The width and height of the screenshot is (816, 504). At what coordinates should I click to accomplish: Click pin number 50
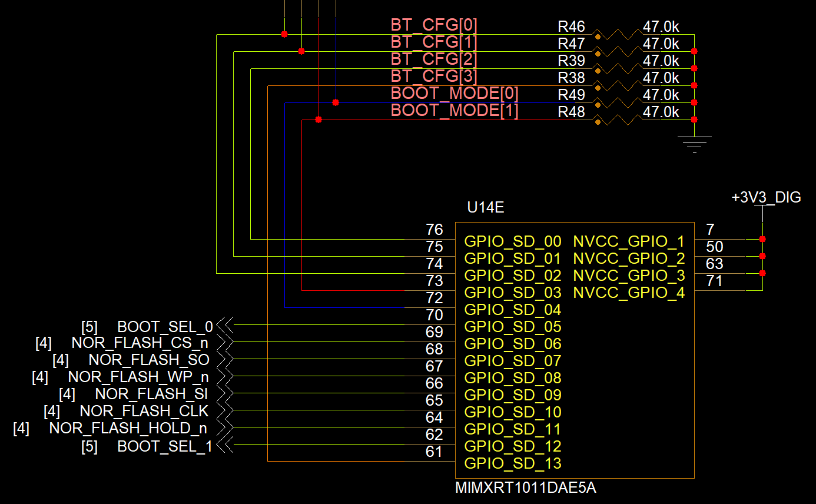(714, 247)
